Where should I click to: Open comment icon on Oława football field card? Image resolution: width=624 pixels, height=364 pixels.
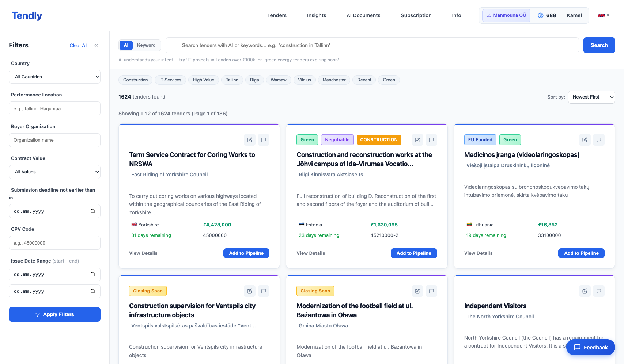tap(431, 291)
